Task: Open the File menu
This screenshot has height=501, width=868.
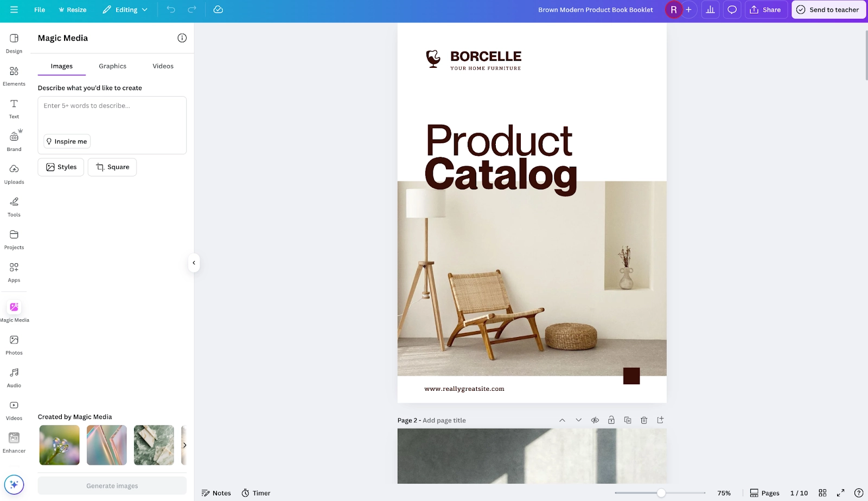Action: point(39,9)
